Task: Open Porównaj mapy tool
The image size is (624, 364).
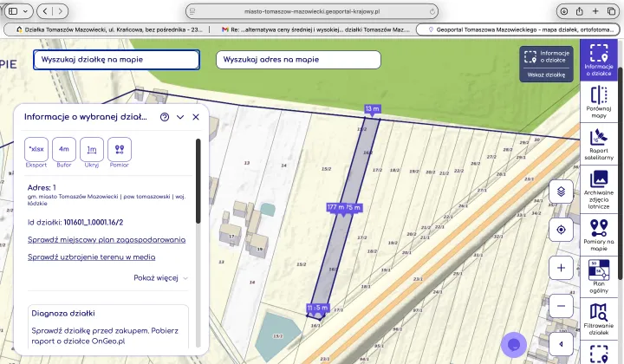Action: (599, 102)
